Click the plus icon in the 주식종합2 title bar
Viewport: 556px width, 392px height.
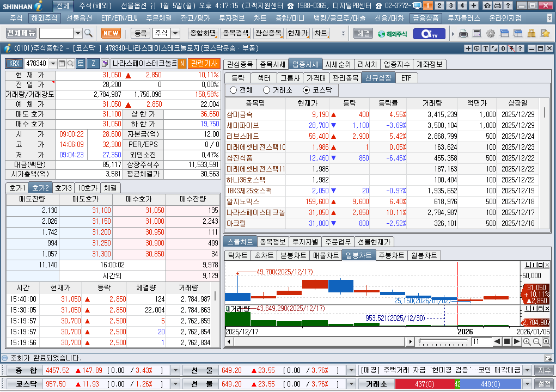468,48
